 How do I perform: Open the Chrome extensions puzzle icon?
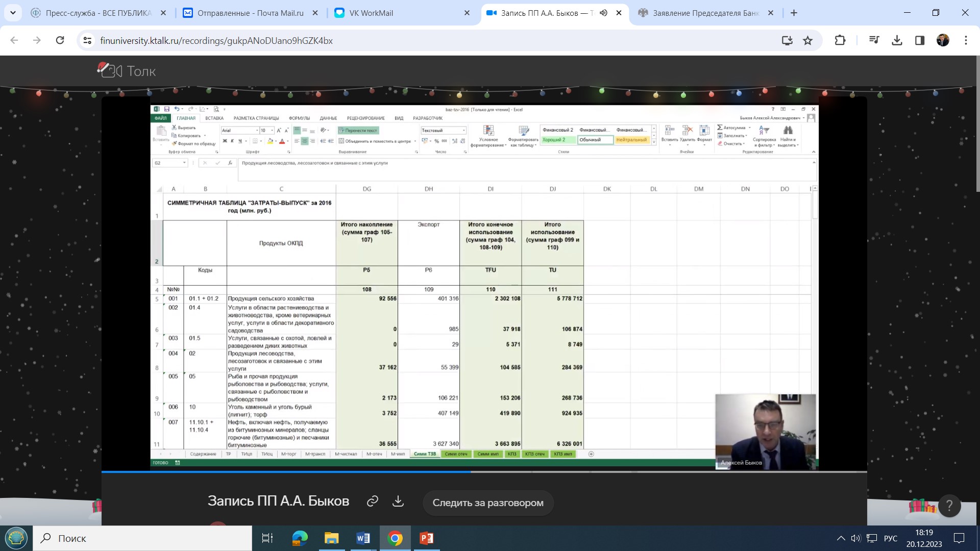click(x=840, y=41)
